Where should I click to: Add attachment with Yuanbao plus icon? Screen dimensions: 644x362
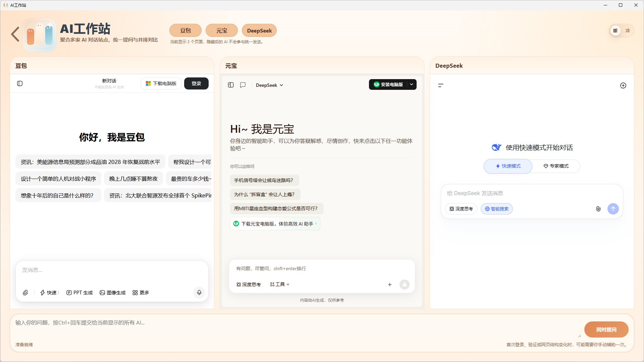[390, 285]
